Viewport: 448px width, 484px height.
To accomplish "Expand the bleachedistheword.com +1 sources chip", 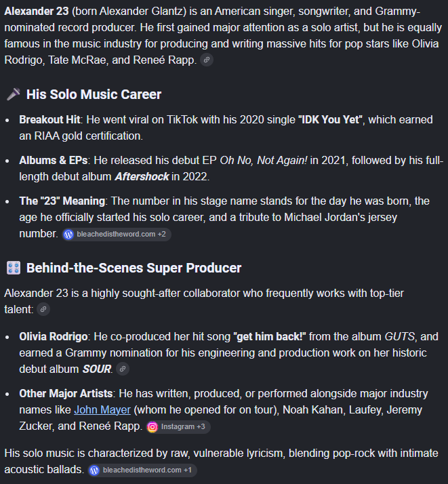I will [142, 470].
